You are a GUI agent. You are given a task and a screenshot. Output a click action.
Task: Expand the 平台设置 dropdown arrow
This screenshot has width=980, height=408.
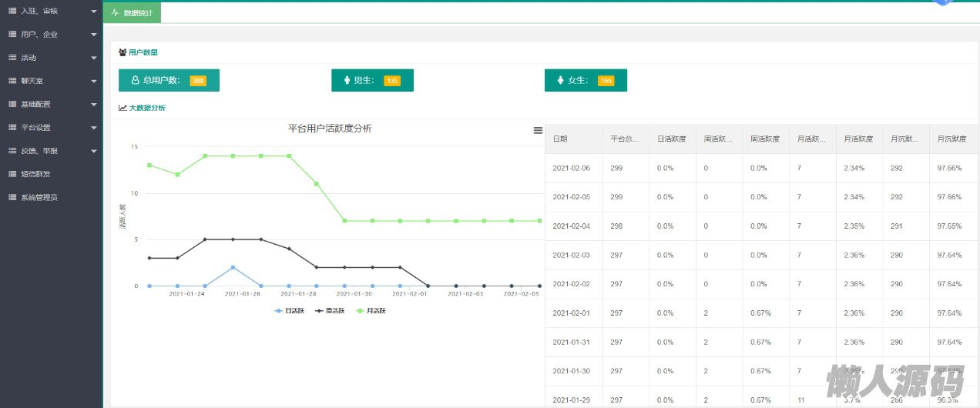tap(93, 128)
